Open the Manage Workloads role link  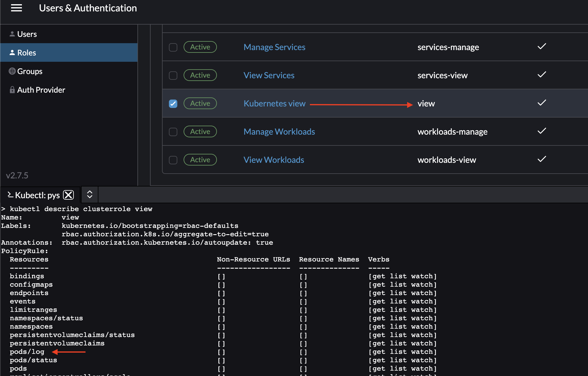[279, 131]
